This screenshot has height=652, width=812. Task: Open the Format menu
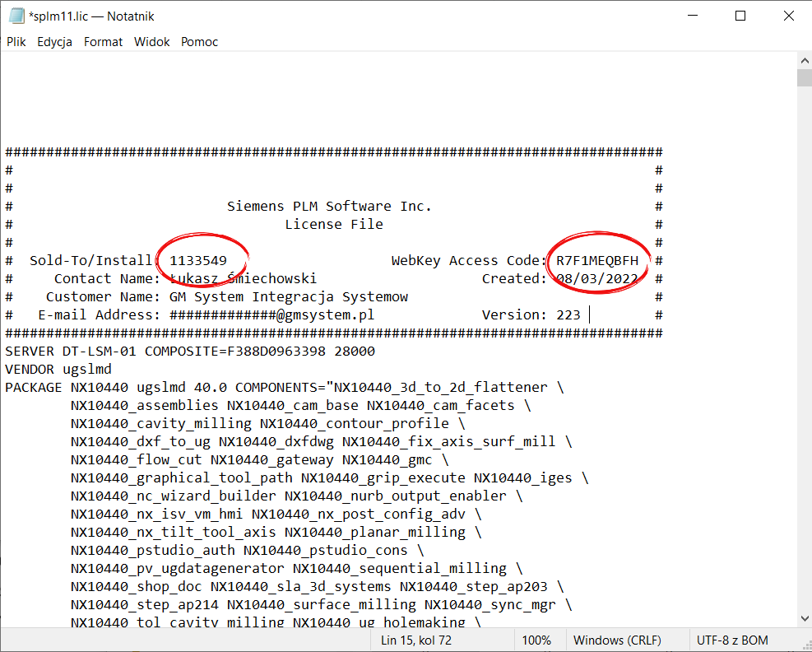point(103,42)
